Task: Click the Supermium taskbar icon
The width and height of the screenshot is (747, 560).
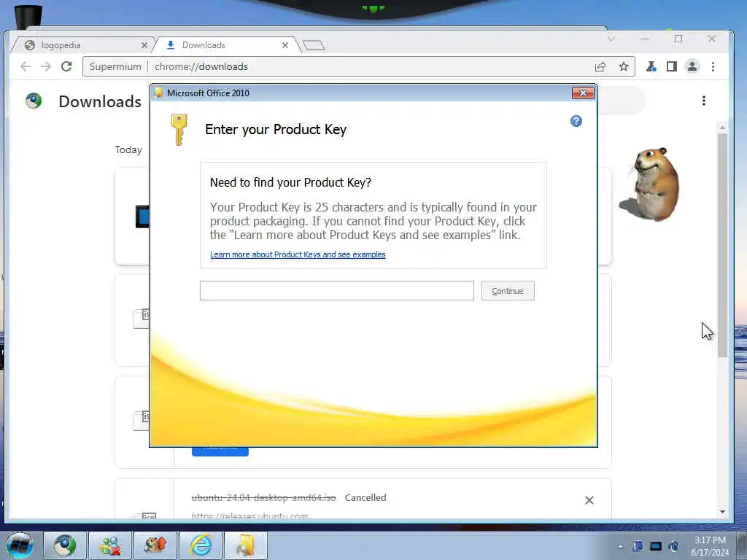Action: [65, 545]
